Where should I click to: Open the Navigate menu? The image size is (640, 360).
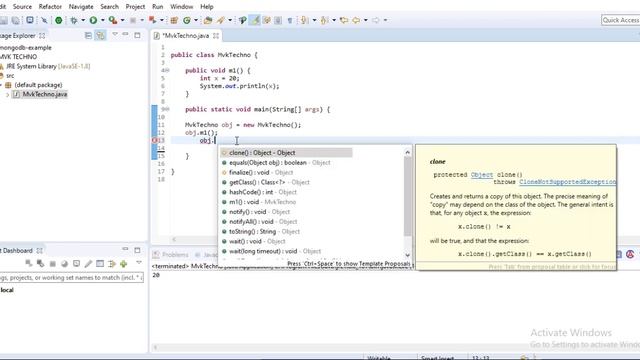[x=81, y=7]
